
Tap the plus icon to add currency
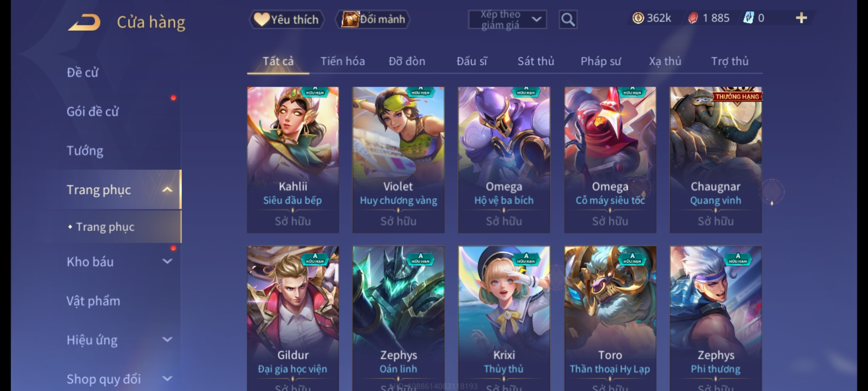tap(801, 18)
